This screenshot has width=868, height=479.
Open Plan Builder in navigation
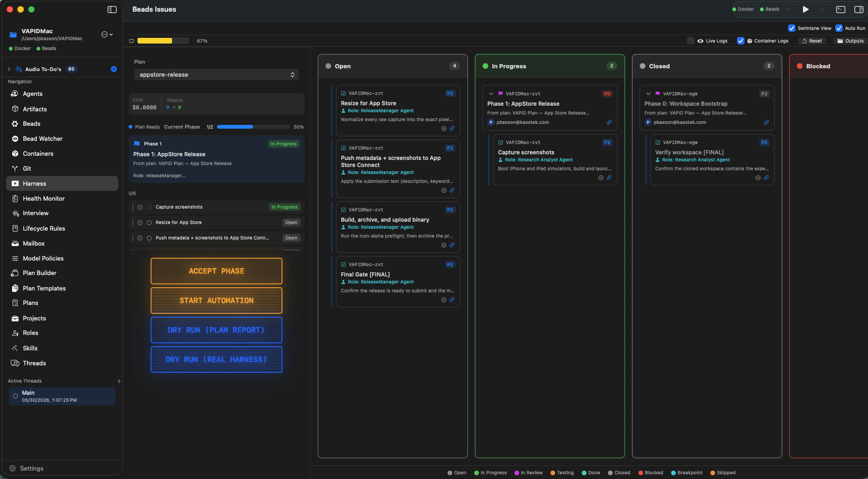[40, 273]
